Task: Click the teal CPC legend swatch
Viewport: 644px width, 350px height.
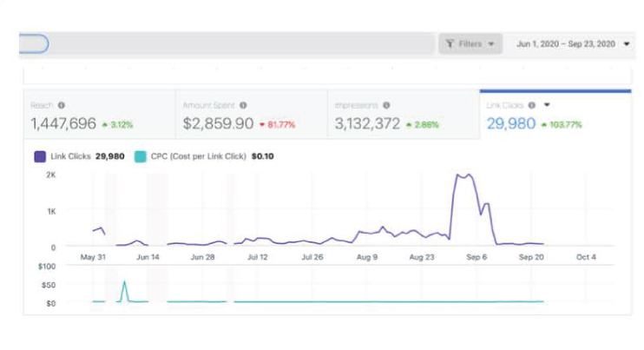Action: (x=141, y=156)
